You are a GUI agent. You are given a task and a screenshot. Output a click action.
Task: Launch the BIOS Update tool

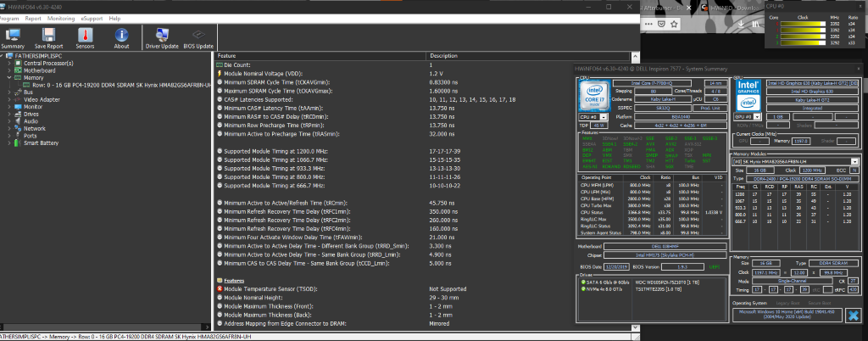(198, 37)
